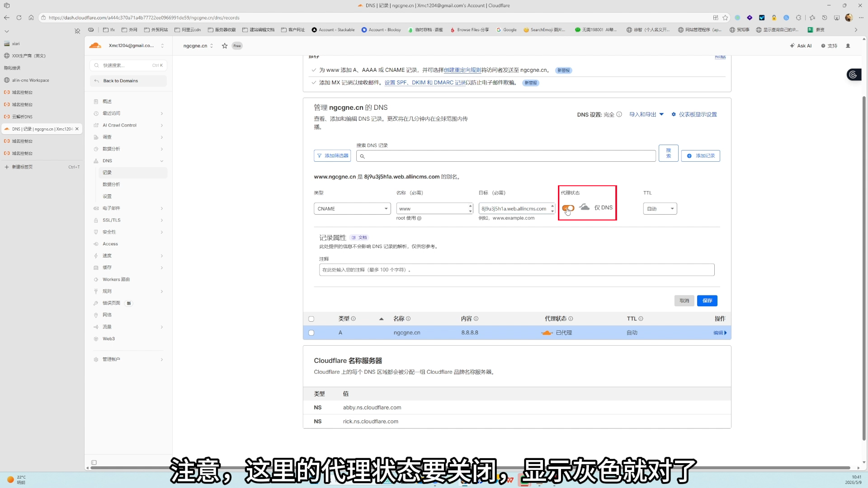Click the 添加记录 add record button
Screen dimensions: 868x488
[700, 155]
